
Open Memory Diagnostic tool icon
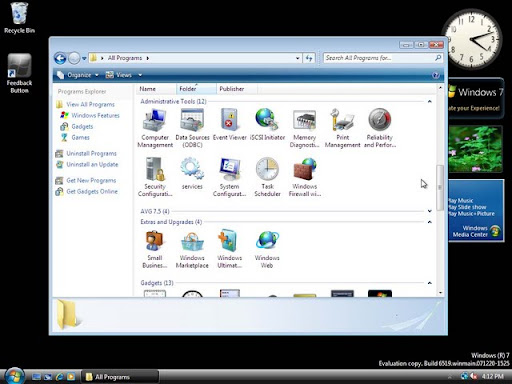tap(304, 128)
